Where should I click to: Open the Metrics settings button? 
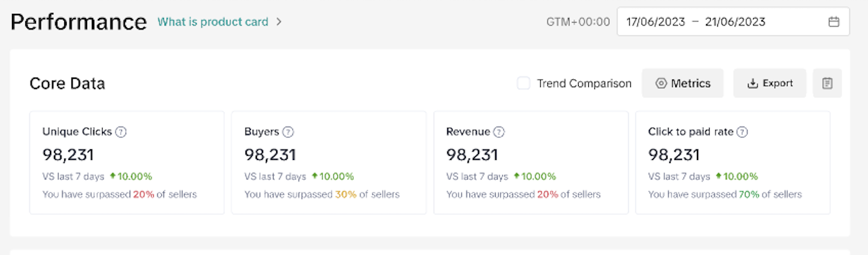pos(683,83)
